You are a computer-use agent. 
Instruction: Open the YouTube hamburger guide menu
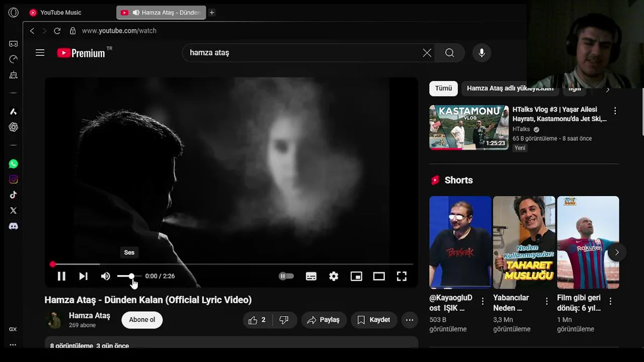[40, 53]
